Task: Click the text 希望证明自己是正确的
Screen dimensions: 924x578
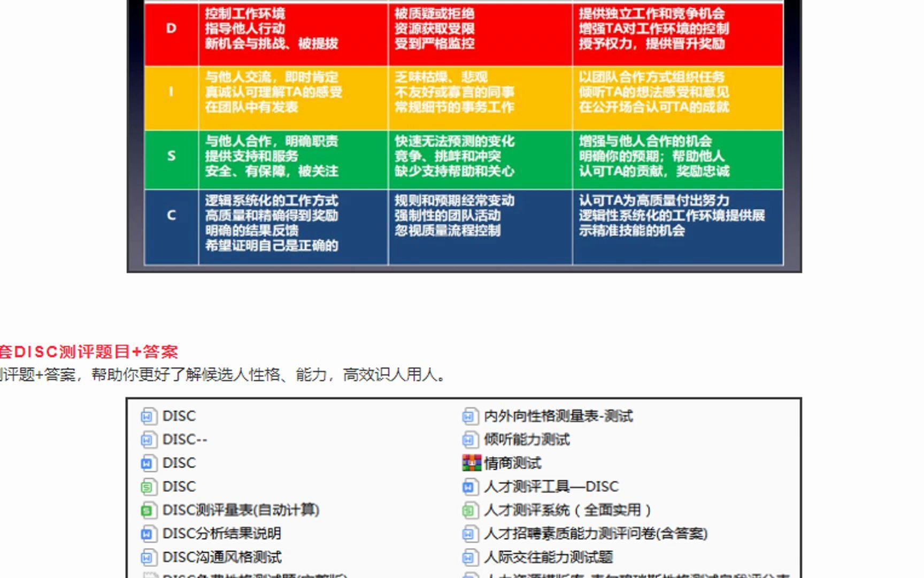Action: (x=271, y=246)
